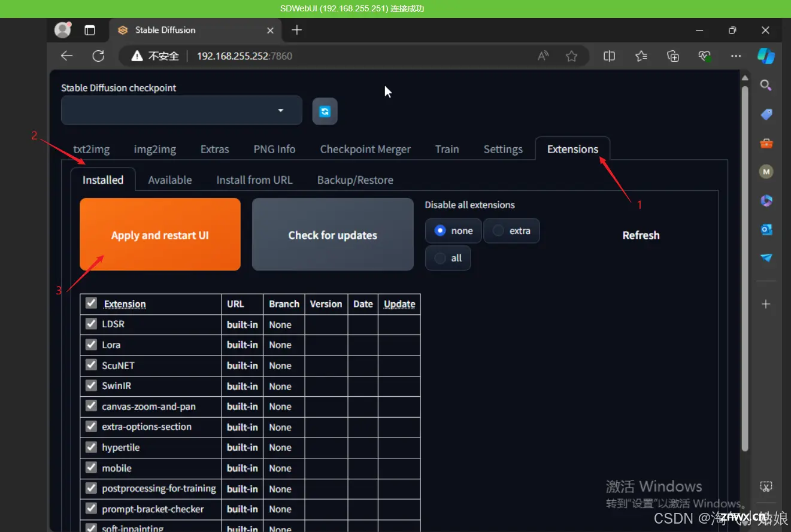Viewport: 791px width, 532px height.
Task: Open the sidebar Outlook icon
Action: pyautogui.click(x=766, y=229)
